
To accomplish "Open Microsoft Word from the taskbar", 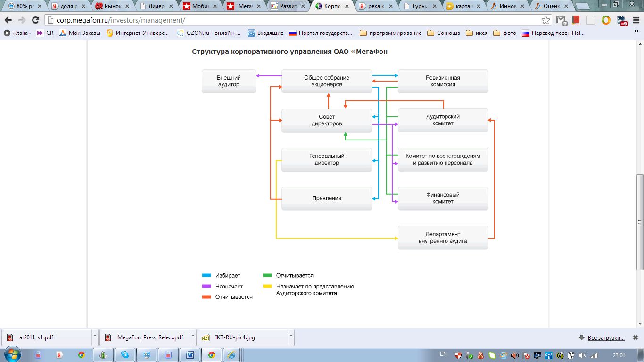I will point(190,355).
